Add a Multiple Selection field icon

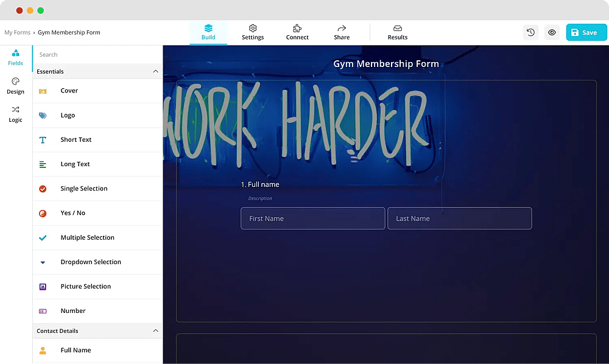[43, 238]
